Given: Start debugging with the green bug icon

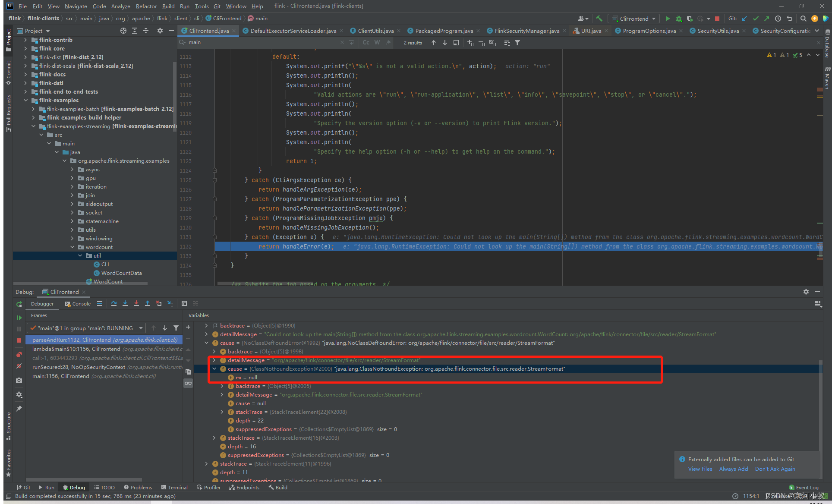Looking at the screenshot, I should click(679, 19).
